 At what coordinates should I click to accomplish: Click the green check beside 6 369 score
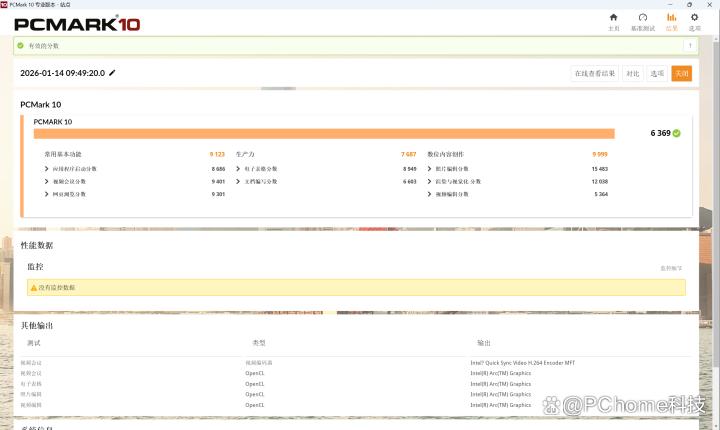pyautogui.click(x=676, y=133)
